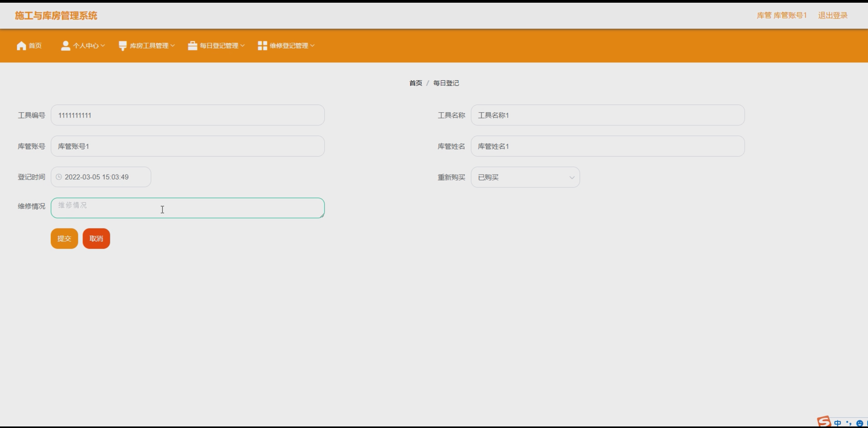The width and height of the screenshot is (868, 428).
Task: Click the briefcase icon for 每日登记管理
Action: (x=193, y=46)
